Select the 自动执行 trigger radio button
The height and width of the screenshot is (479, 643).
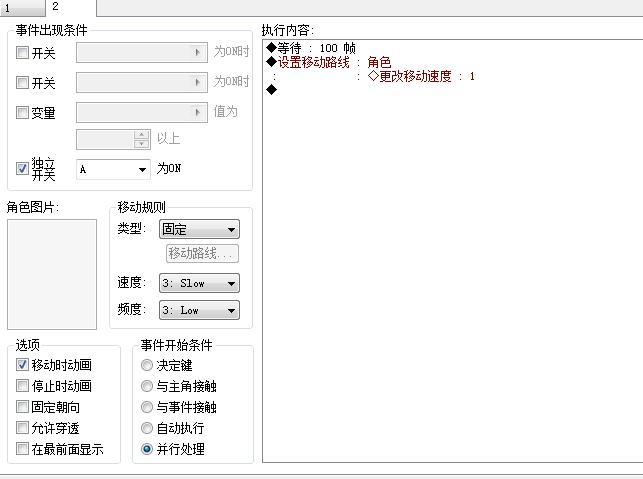[x=147, y=428]
